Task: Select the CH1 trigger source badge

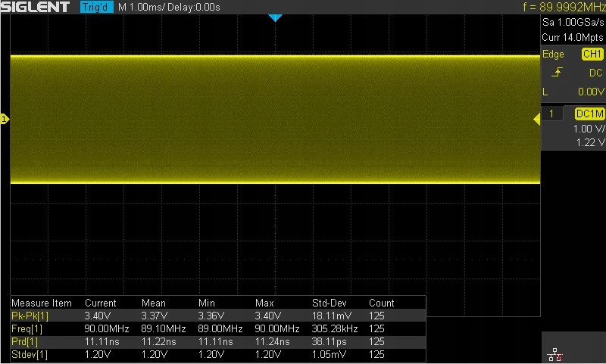Action: pyautogui.click(x=592, y=54)
